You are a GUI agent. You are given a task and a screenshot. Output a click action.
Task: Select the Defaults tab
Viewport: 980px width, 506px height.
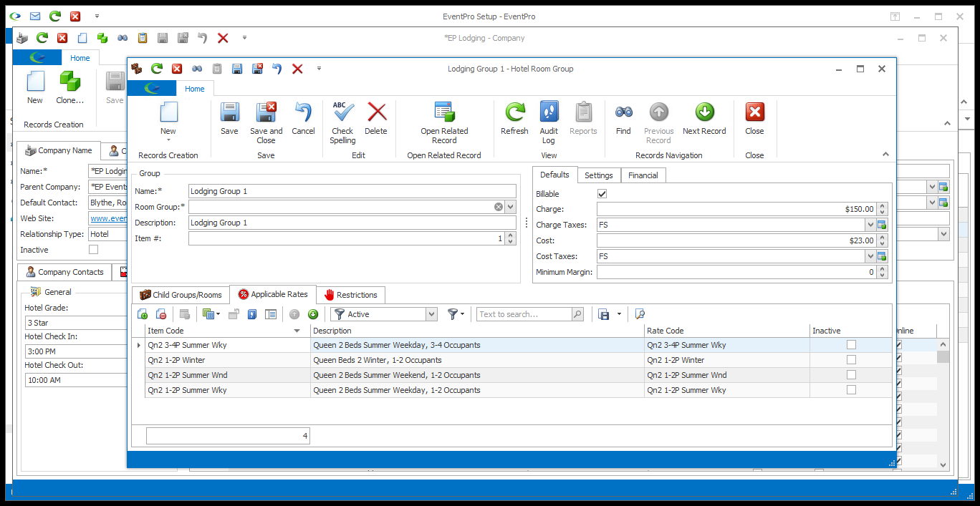(554, 175)
